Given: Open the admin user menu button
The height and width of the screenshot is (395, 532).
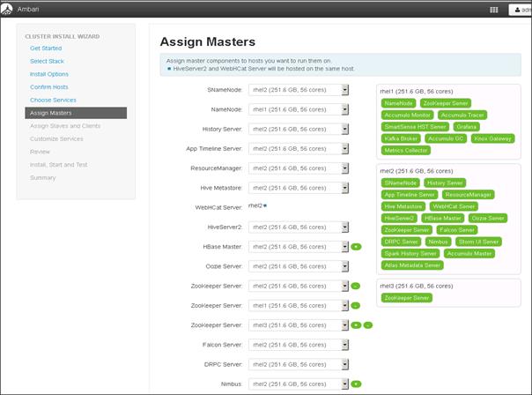Looking at the screenshot, I should (521, 10).
